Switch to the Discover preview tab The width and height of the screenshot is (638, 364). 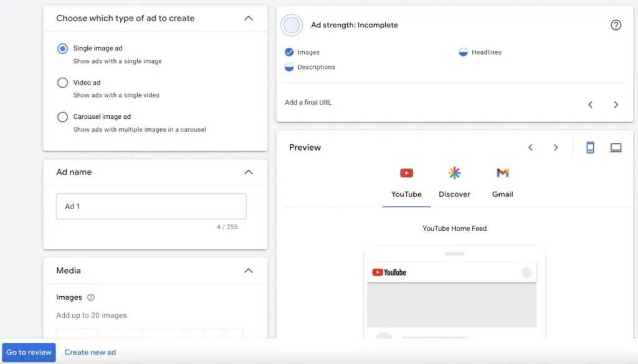tap(454, 182)
